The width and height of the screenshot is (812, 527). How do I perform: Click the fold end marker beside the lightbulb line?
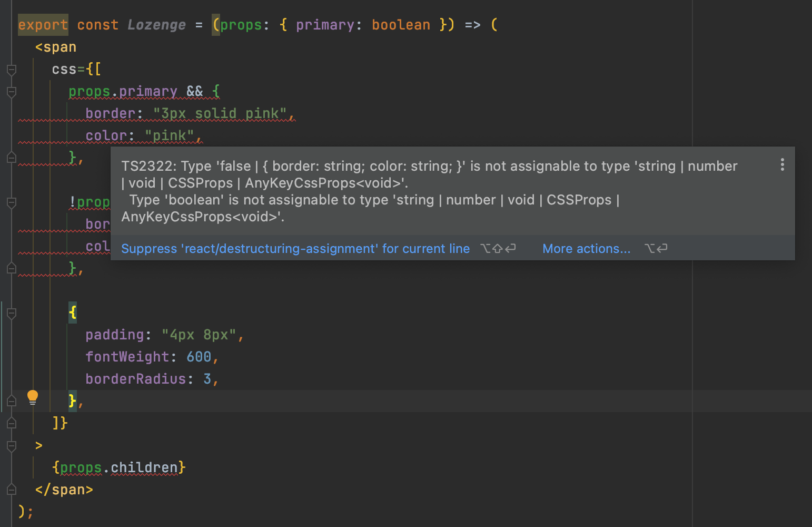[x=12, y=401]
